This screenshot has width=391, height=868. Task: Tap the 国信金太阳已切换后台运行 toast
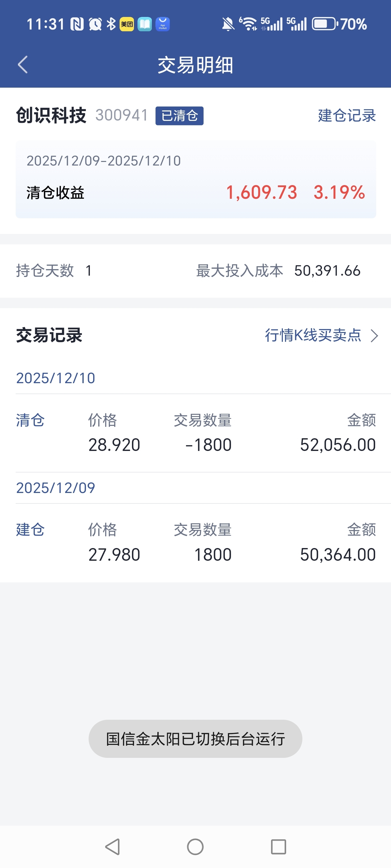195,739
